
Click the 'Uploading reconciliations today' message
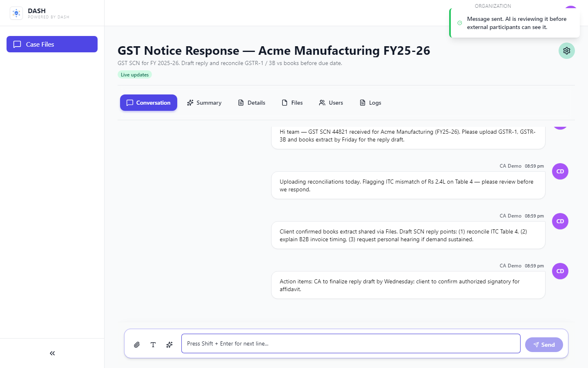coord(408,185)
